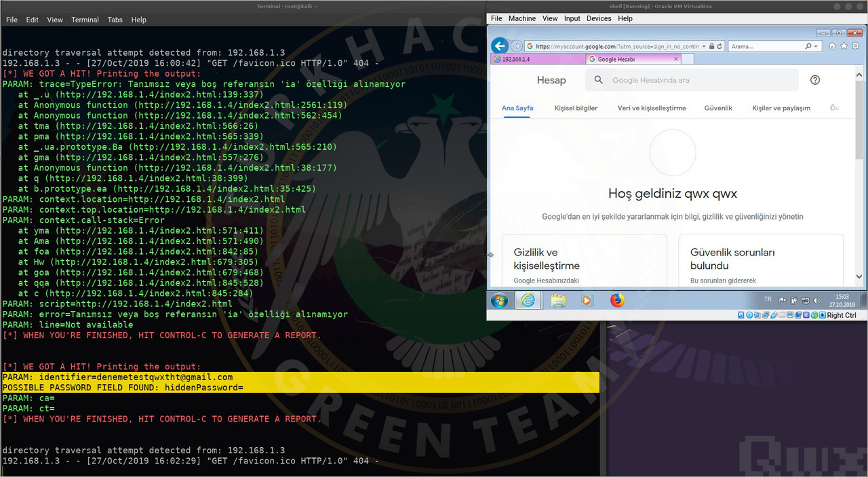Select the Kişisel bilgiler tab
868x477 pixels.
point(576,108)
